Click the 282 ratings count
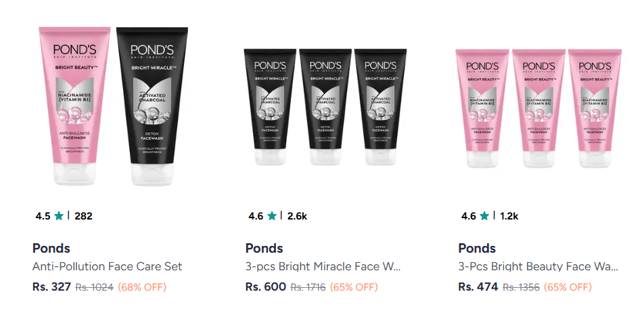Image resolution: width=644 pixels, height=313 pixels. (83, 216)
